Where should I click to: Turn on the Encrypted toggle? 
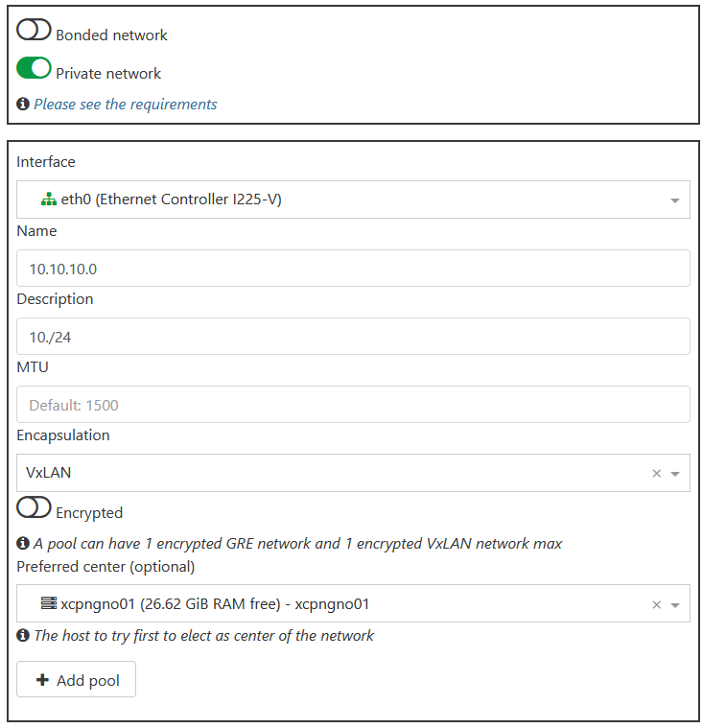point(34,507)
